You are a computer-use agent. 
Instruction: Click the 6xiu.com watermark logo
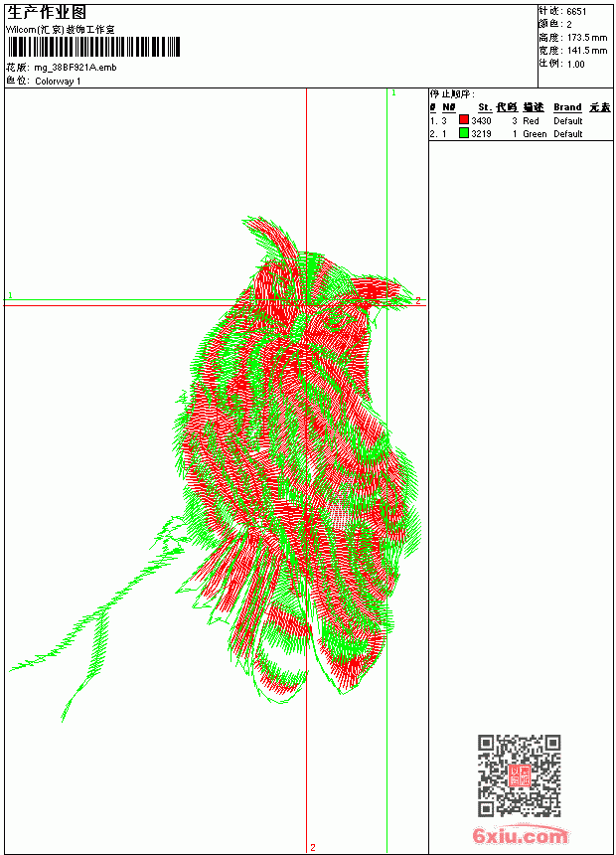pyautogui.click(x=520, y=835)
